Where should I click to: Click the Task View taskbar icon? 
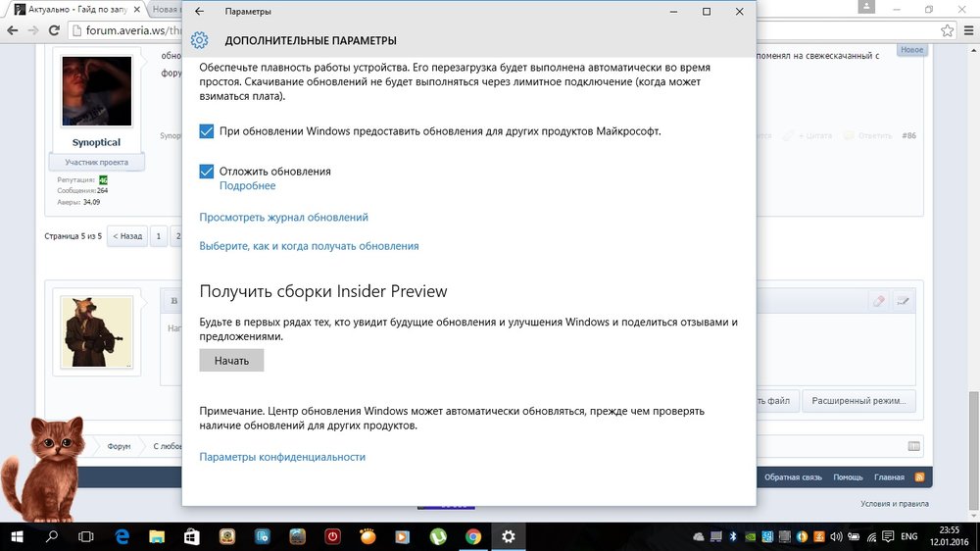point(86,536)
